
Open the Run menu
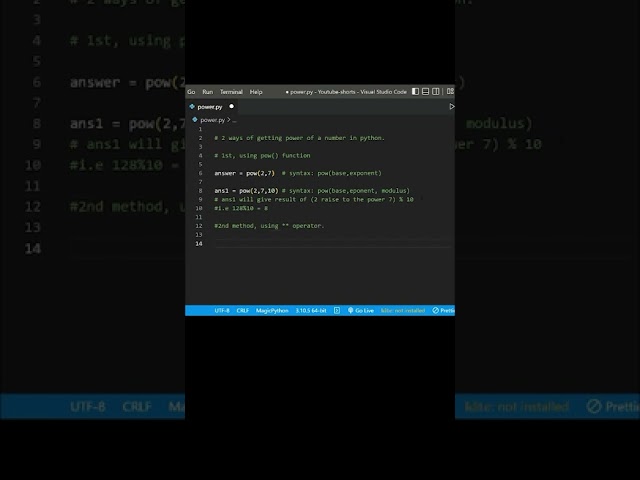(x=207, y=92)
